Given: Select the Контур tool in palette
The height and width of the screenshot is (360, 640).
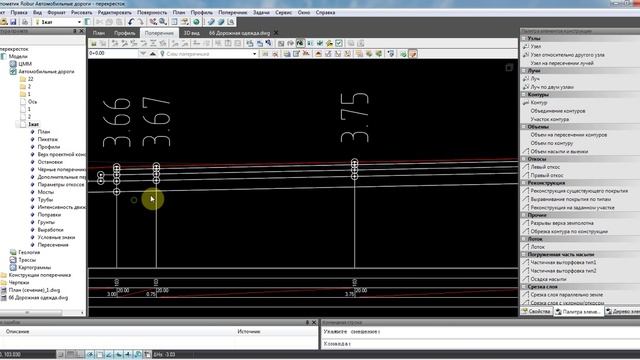Looking at the screenshot, I should click(538, 102).
